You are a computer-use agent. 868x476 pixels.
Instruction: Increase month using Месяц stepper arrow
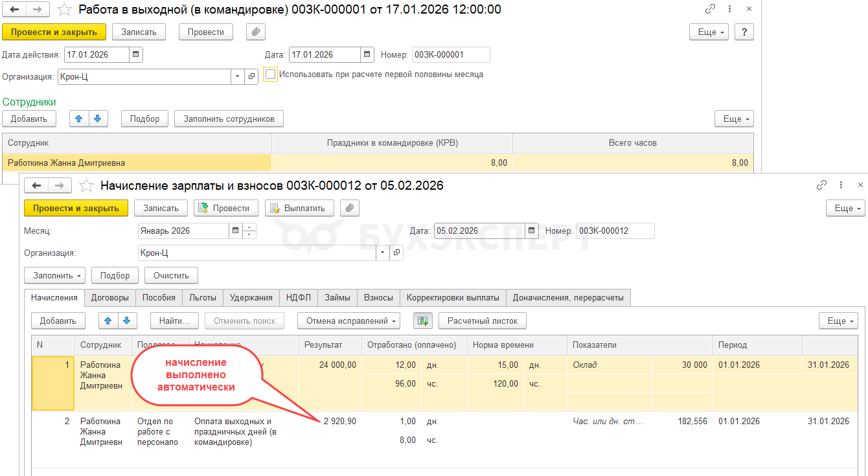click(251, 227)
